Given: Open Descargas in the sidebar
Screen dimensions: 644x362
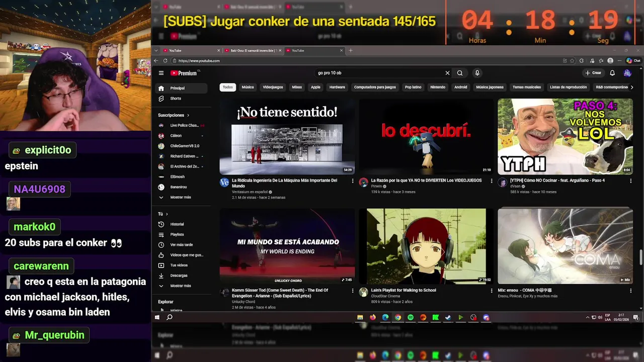Looking at the screenshot, I should click(181, 276).
